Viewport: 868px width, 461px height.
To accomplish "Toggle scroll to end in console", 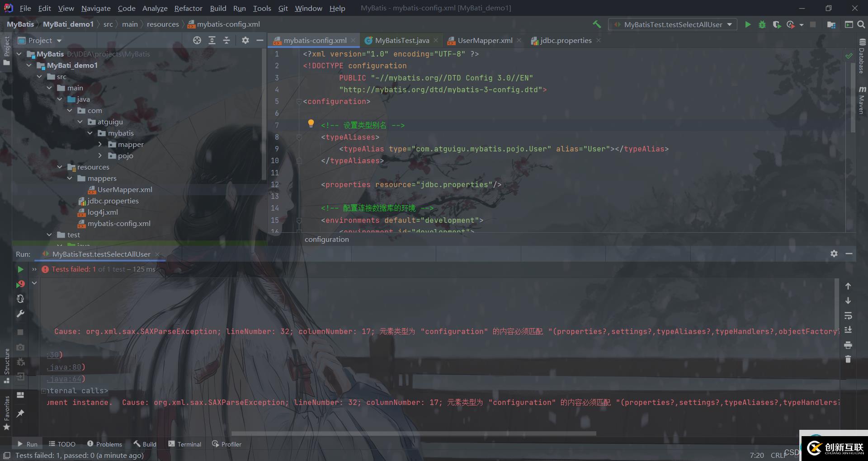I will click(x=848, y=330).
